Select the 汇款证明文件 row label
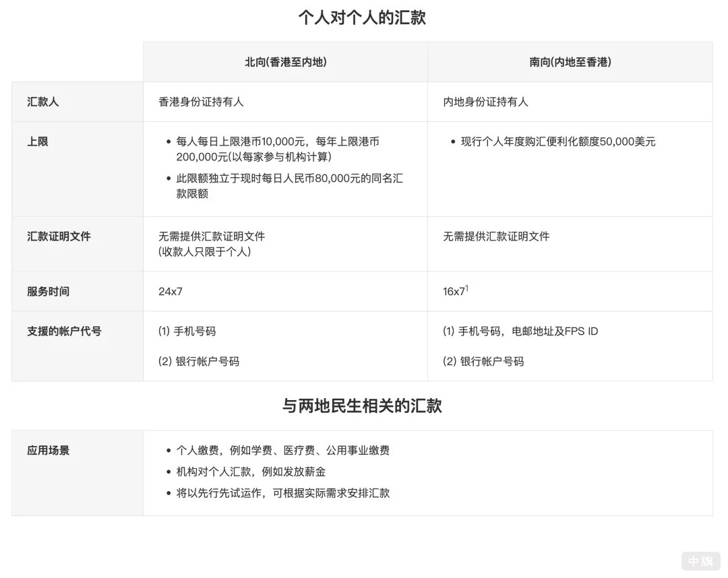 [59, 236]
